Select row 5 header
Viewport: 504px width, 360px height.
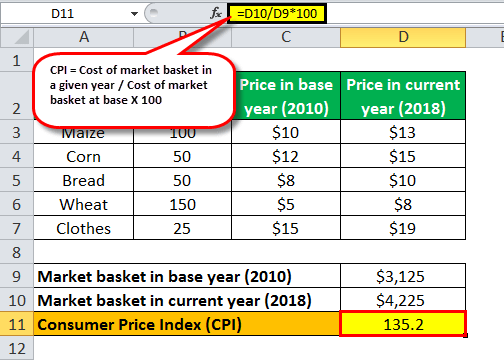[x=17, y=180]
